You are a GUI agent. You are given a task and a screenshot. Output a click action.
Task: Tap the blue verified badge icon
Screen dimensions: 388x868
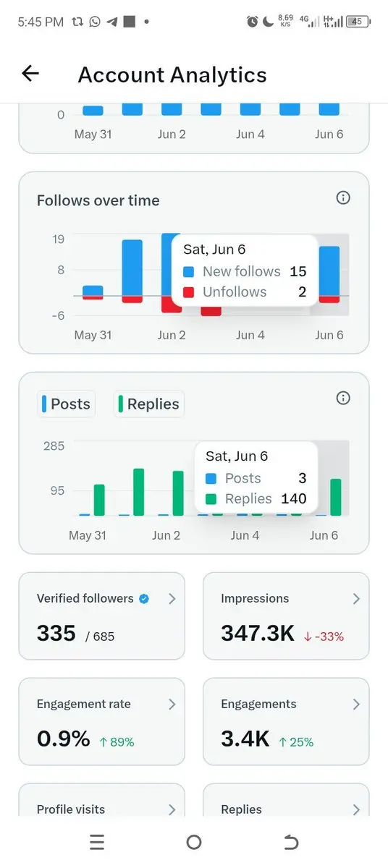point(144,599)
